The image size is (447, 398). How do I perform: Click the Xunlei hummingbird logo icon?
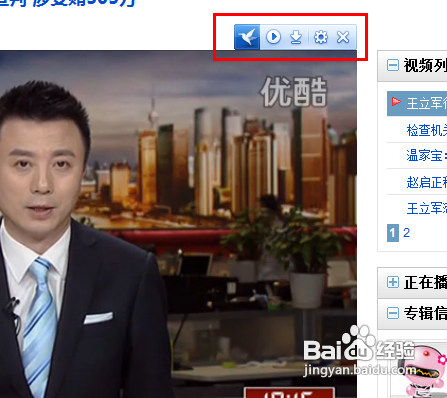[x=247, y=37]
